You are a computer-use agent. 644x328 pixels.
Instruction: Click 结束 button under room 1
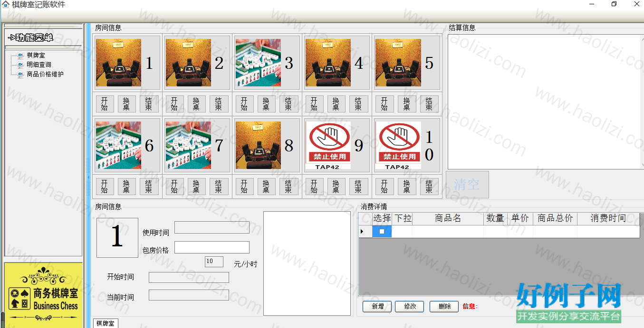pyautogui.click(x=149, y=104)
